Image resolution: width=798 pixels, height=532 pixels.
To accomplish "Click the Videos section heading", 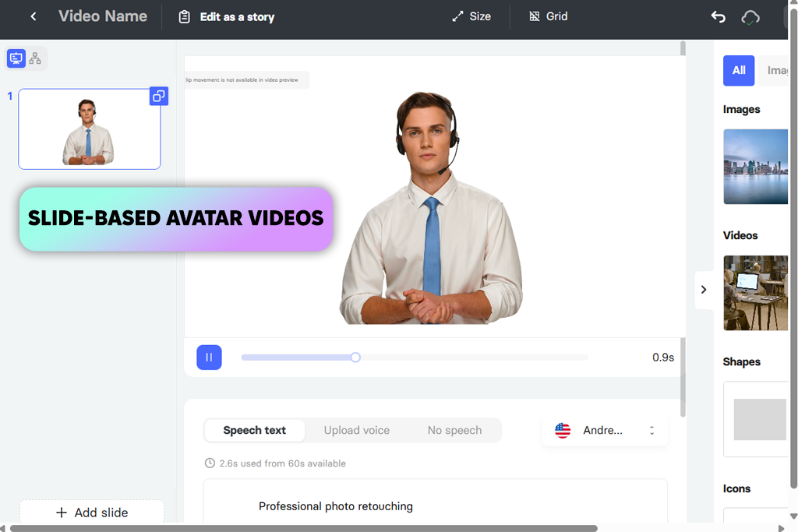I will (x=740, y=235).
